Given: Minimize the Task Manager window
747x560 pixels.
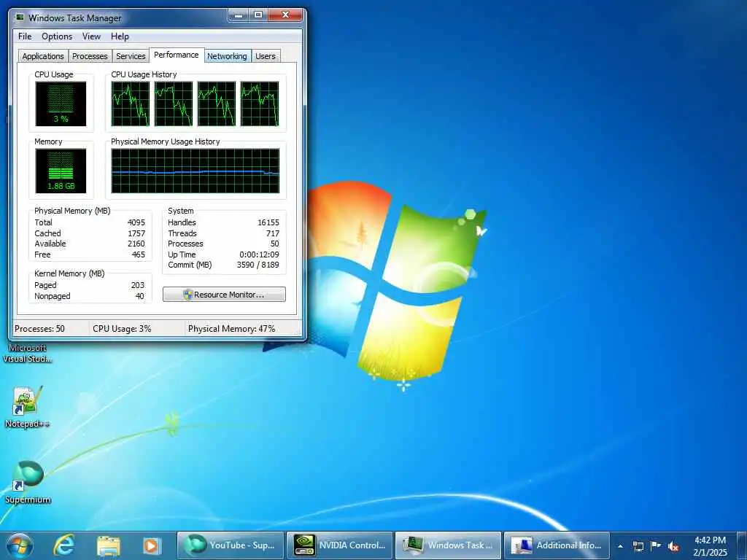Looking at the screenshot, I should coord(239,15).
